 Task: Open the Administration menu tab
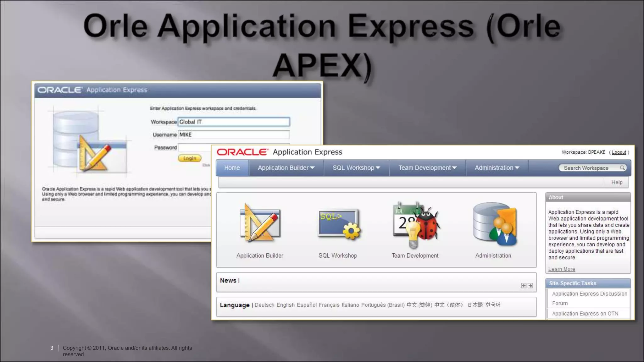(497, 168)
